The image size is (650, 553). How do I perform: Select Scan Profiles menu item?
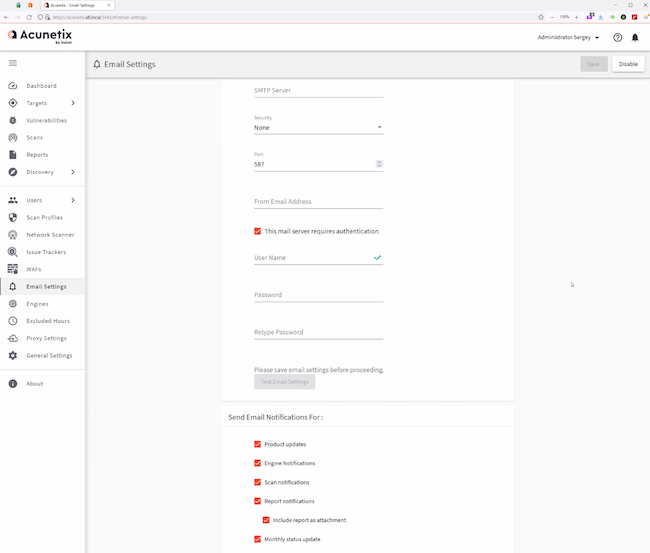coord(45,217)
